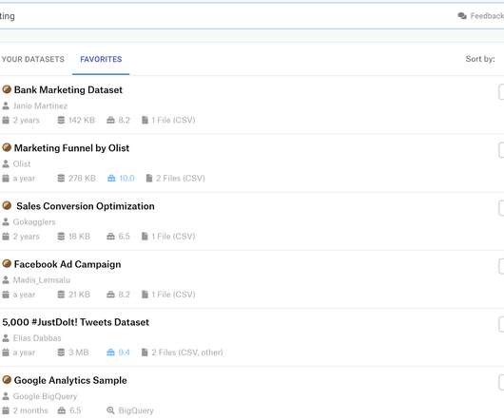
Task: View author Elias Dabbas
Action: [37, 338]
